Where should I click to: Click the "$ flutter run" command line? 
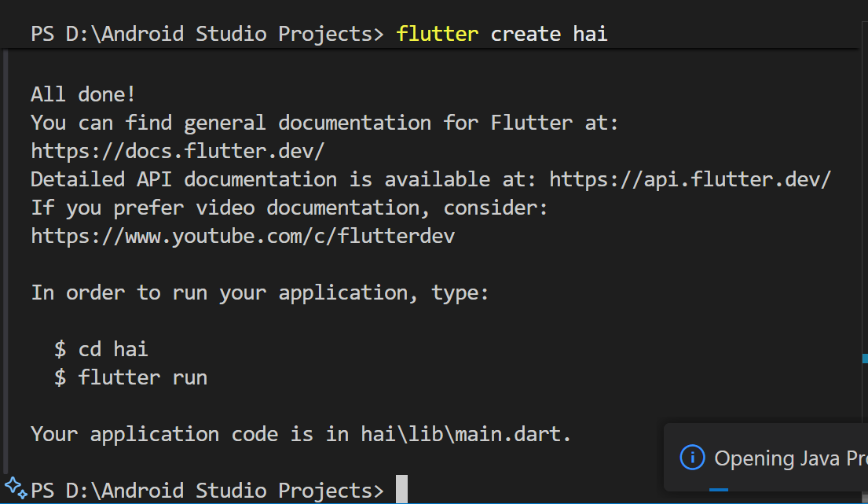130,377
